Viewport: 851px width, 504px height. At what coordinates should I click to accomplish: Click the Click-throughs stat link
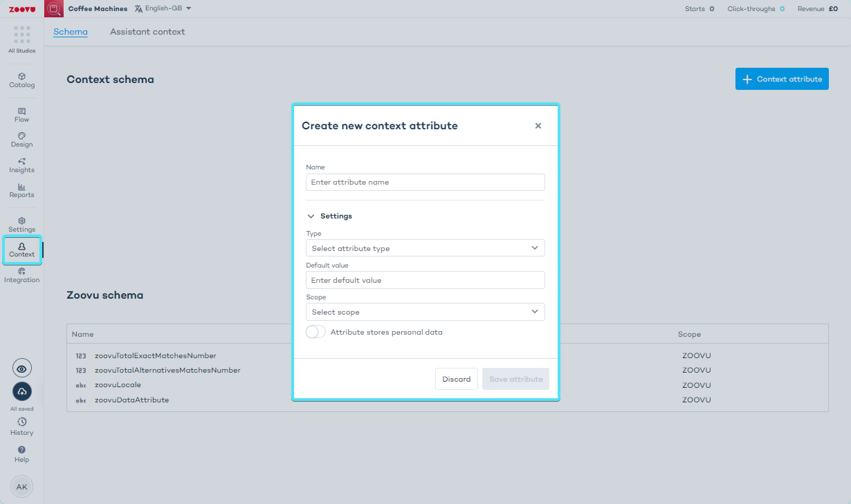(751, 8)
